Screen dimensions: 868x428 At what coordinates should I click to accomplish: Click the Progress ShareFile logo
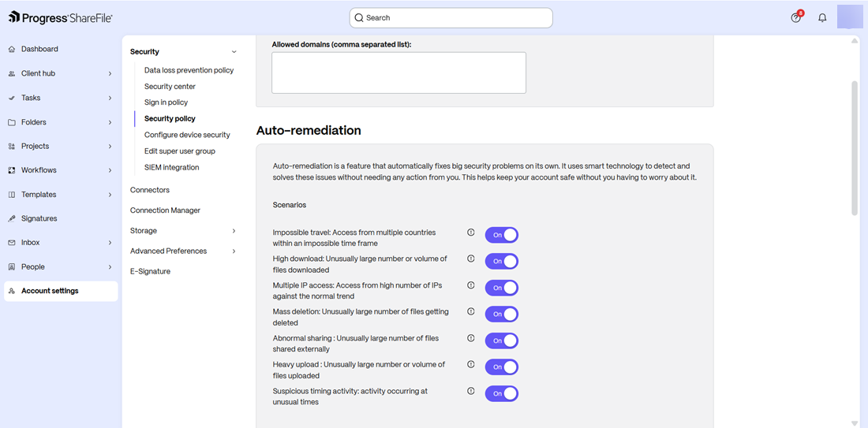[x=61, y=17]
